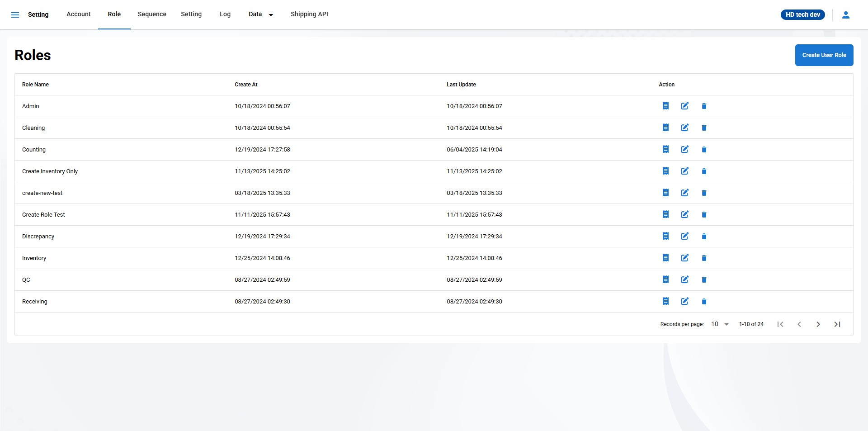Jump to the last page of roles
Viewport: 868px width, 431px height.
[x=837, y=324]
